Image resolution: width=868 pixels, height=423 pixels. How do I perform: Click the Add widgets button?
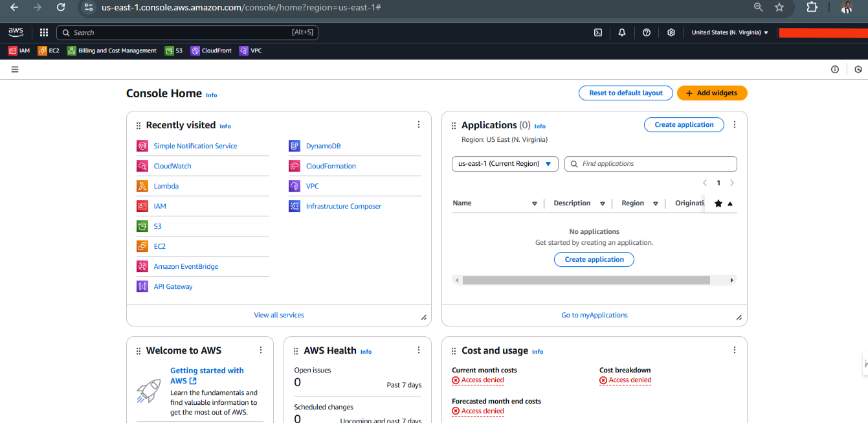tap(712, 93)
